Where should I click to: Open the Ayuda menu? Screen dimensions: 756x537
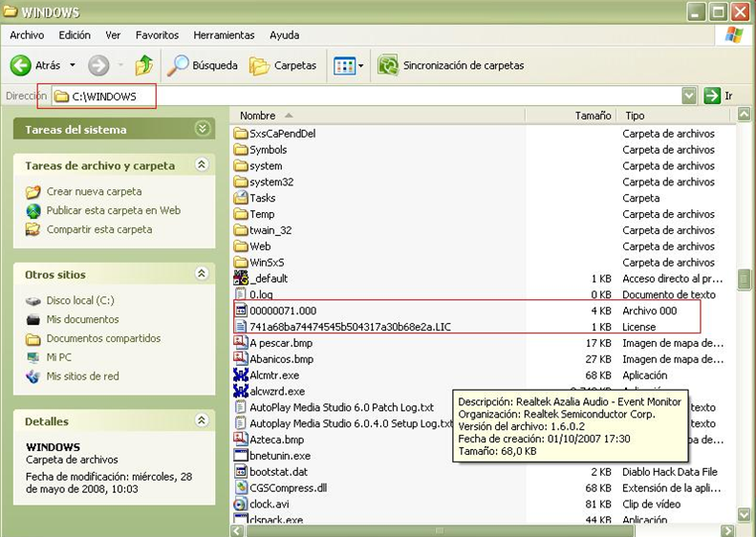click(285, 35)
